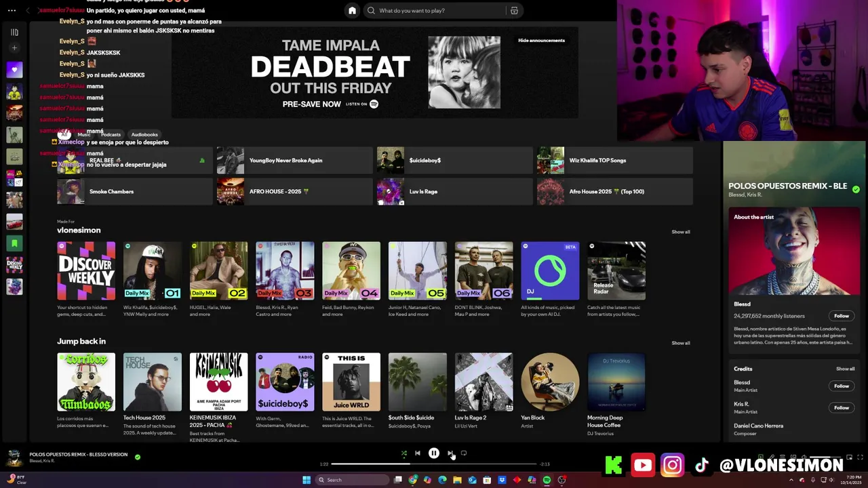
Task: Open Tech House 2025 playlist cover
Action: (x=153, y=382)
